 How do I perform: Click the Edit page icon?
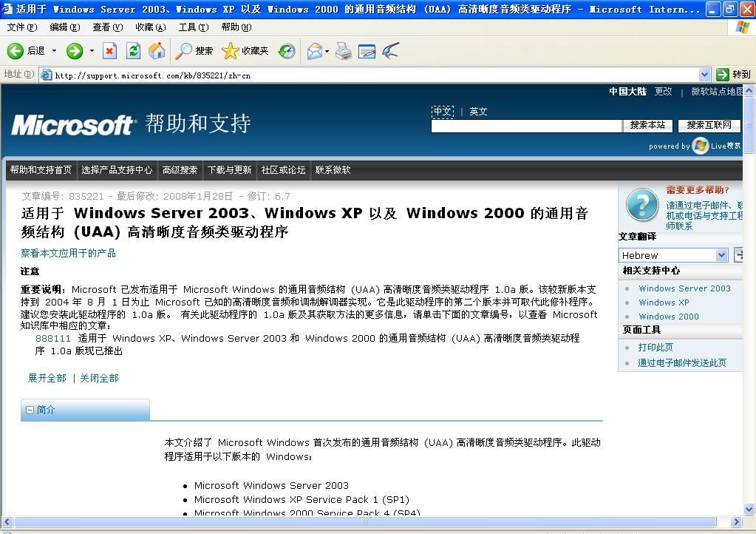pyautogui.click(x=367, y=50)
